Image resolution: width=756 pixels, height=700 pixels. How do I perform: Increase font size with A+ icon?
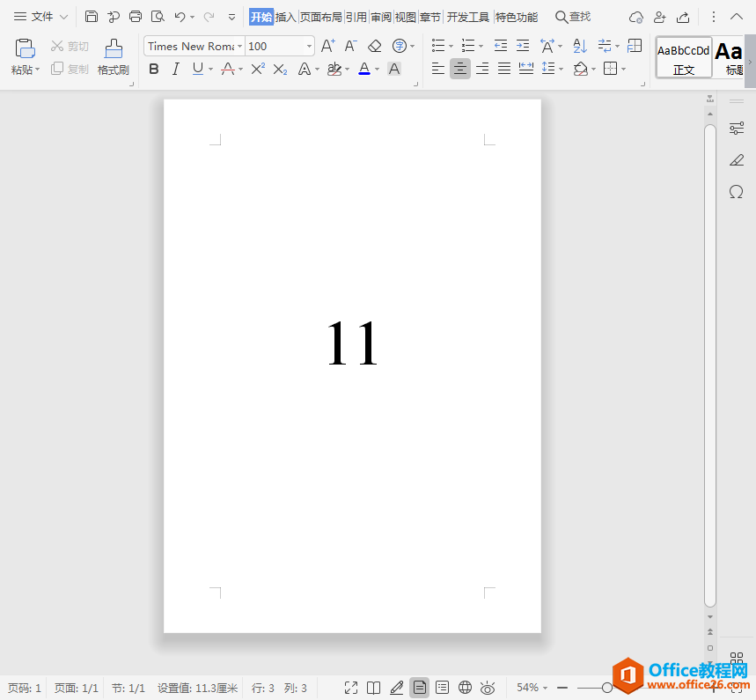tap(328, 46)
